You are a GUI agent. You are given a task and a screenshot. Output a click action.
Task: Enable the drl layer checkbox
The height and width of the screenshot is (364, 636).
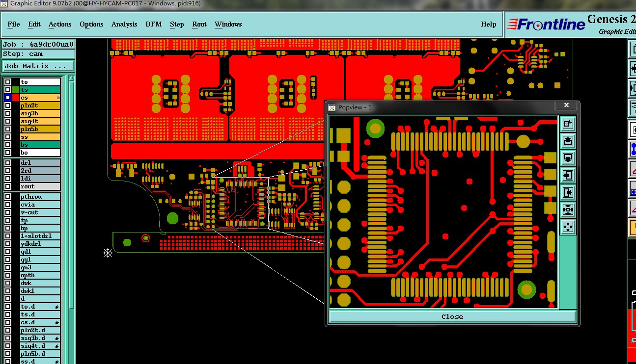[8, 163]
